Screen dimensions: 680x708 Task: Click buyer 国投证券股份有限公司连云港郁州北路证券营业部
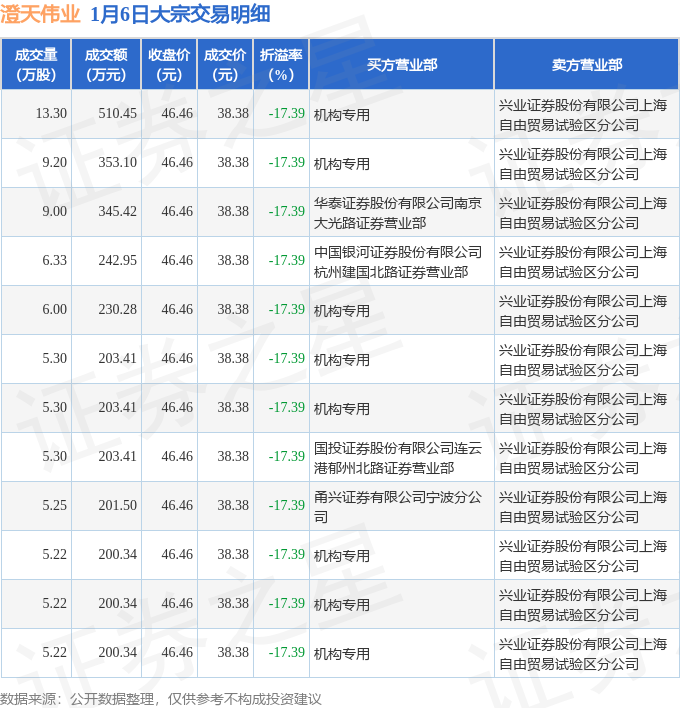[x=398, y=458]
